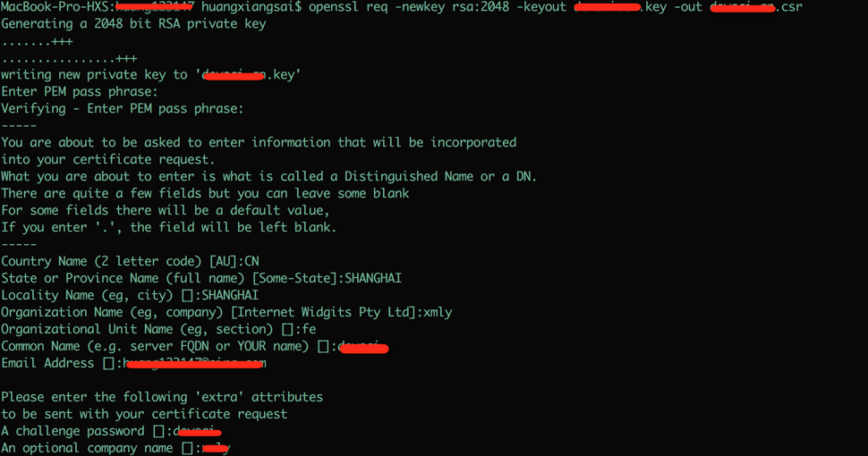Click the '-keyout' flag in command

(x=541, y=8)
